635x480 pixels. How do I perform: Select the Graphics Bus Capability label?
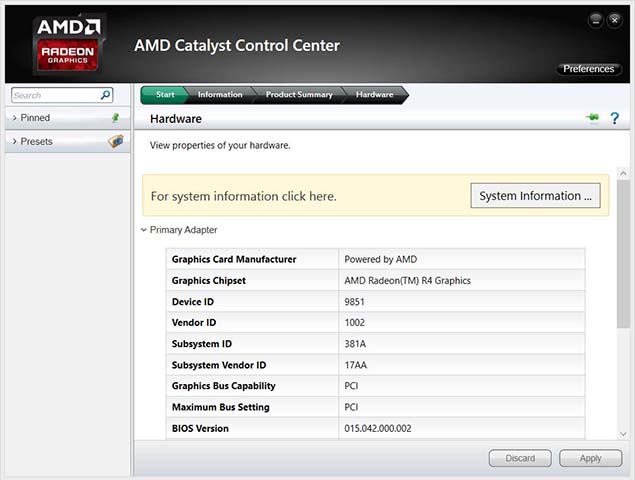coord(224,386)
